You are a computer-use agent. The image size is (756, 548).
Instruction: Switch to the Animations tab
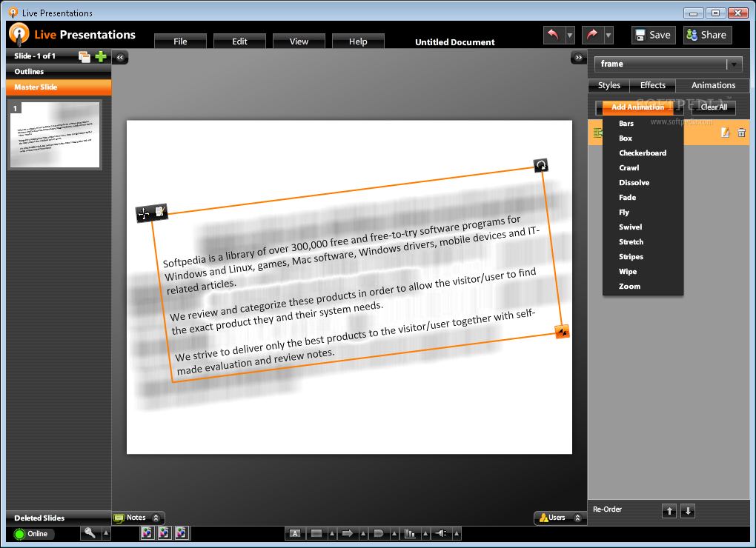pos(713,85)
